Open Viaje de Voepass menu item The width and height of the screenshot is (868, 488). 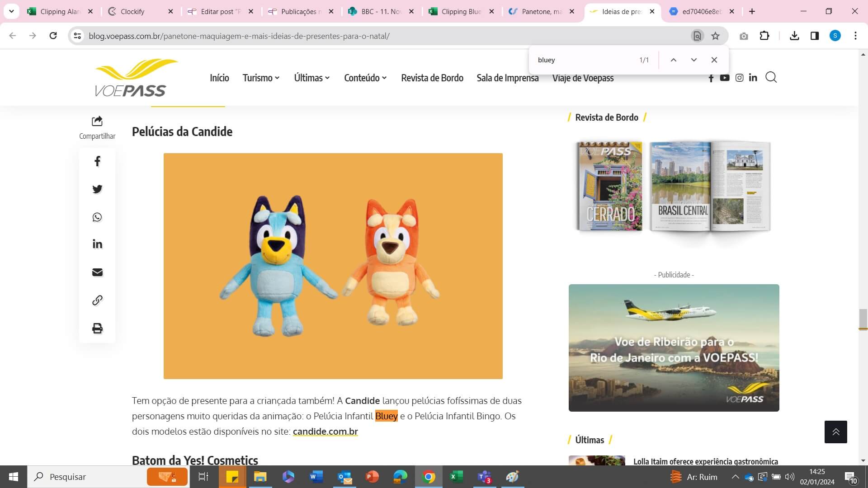[x=583, y=78]
